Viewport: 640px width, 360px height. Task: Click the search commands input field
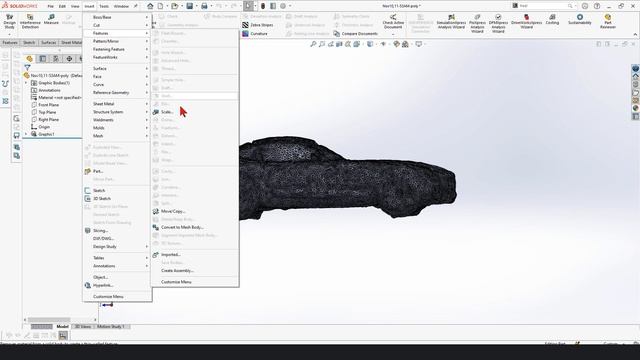pyautogui.click(x=543, y=6)
